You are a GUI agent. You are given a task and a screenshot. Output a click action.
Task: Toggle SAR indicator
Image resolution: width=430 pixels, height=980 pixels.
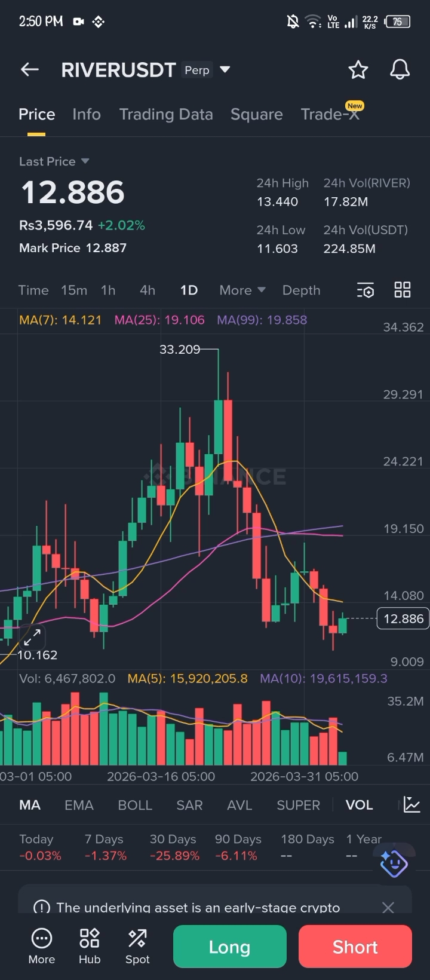coord(189,805)
